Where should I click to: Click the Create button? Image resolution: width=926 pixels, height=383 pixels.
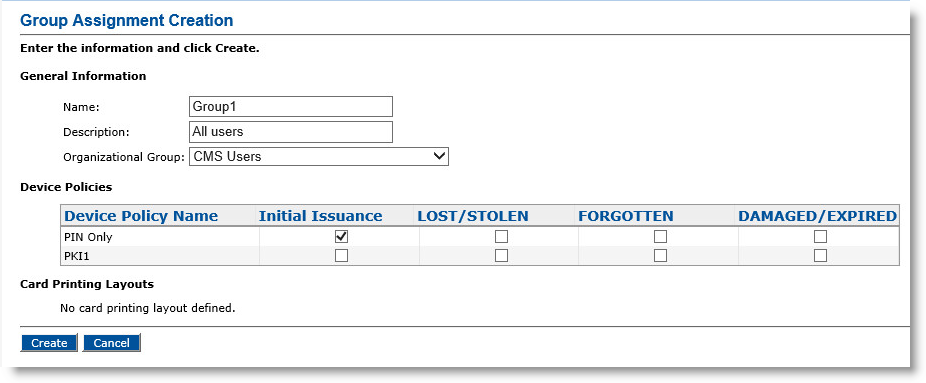click(x=49, y=343)
